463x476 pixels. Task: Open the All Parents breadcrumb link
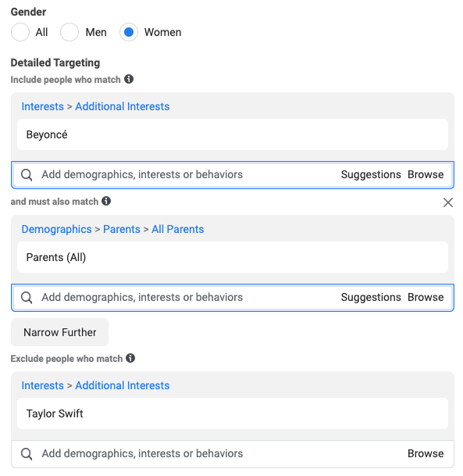point(178,229)
